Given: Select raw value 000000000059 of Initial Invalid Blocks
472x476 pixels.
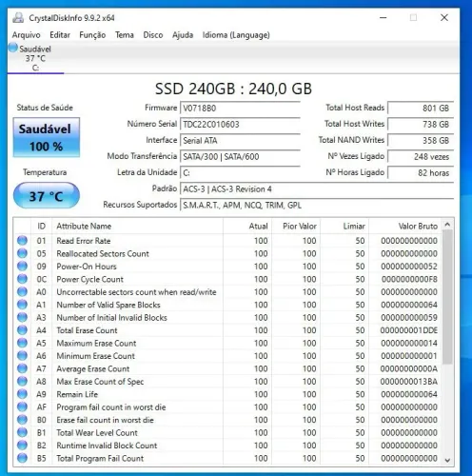Looking at the screenshot, I should 409,318.
